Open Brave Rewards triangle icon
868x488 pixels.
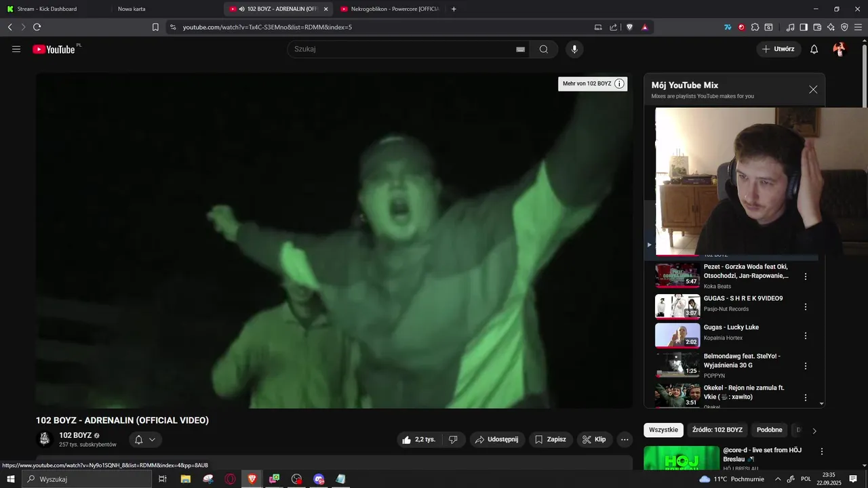click(645, 27)
